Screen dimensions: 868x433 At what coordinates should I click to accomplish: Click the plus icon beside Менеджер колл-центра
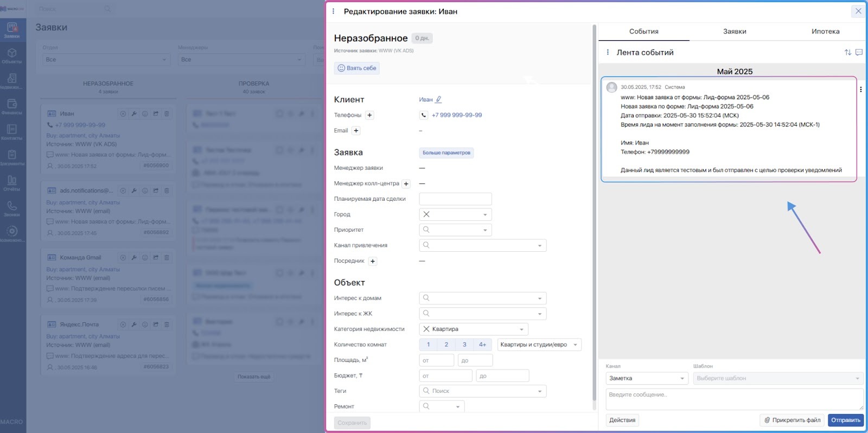[x=406, y=184]
